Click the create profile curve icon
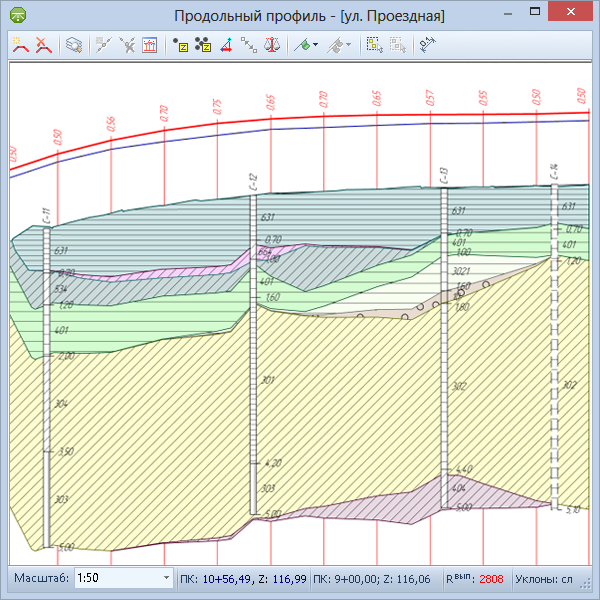600x600 pixels. point(20,45)
